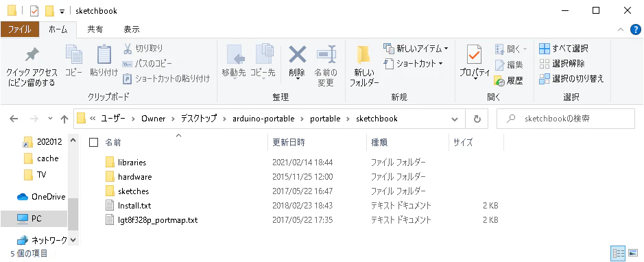Image resolution: width=644 pixels, height=262 pixels.
Task: Expand the address bar history dropdown
Action: click(x=455, y=119)
